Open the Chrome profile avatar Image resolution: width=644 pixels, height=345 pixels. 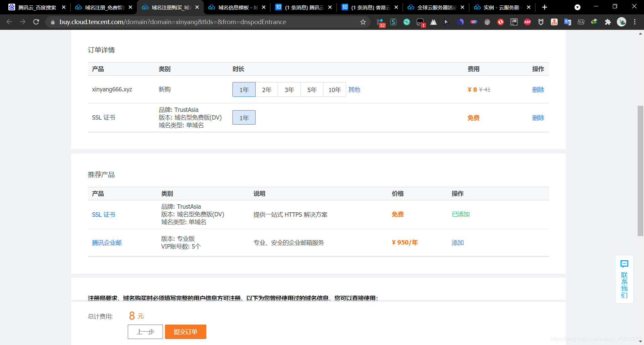coord(622,22)
